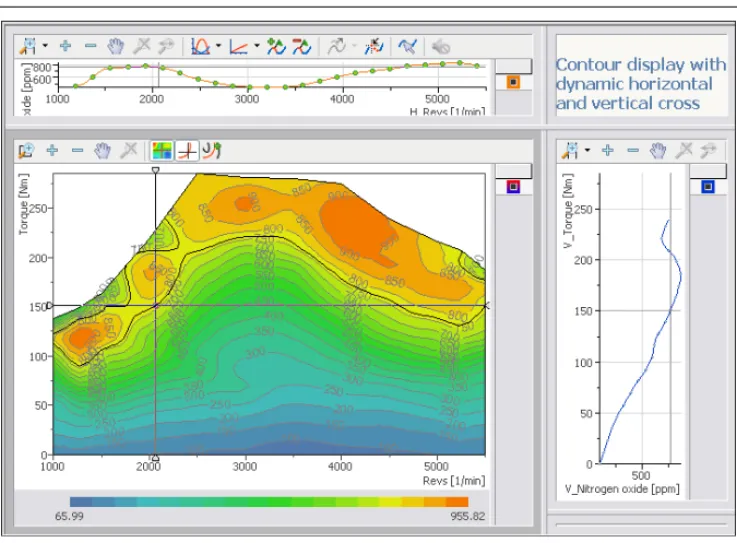Screen dimensions: 737x543
Task: Open dropdown arrow beside top zoom-fit icon
Action: [45, 46]
